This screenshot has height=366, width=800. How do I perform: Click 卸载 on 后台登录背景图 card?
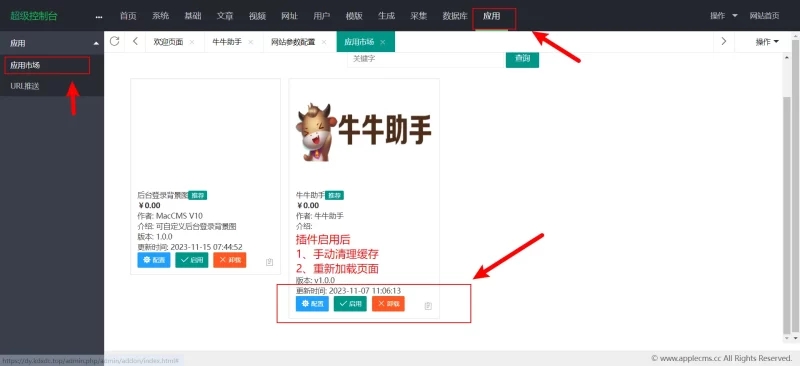pyautogui.click(x=230, y=260)
